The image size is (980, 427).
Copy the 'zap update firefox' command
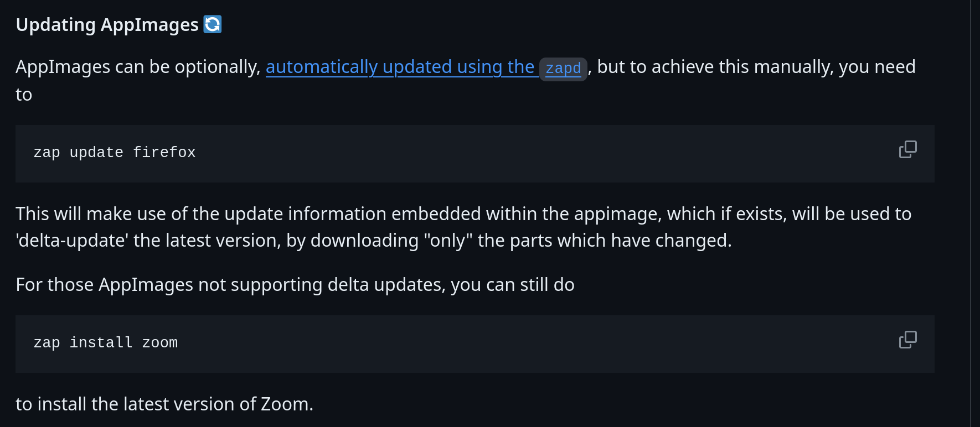[x=907, y=149]
